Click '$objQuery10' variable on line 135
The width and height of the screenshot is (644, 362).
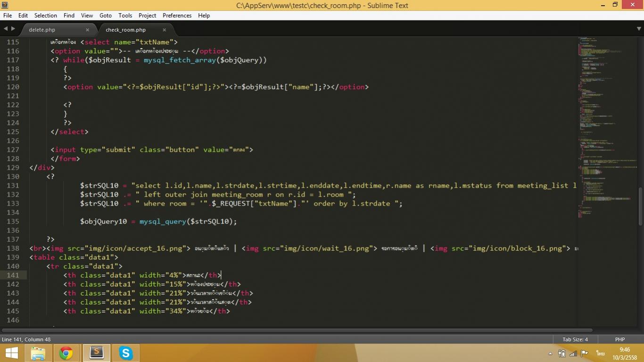[x=103, y=221]
